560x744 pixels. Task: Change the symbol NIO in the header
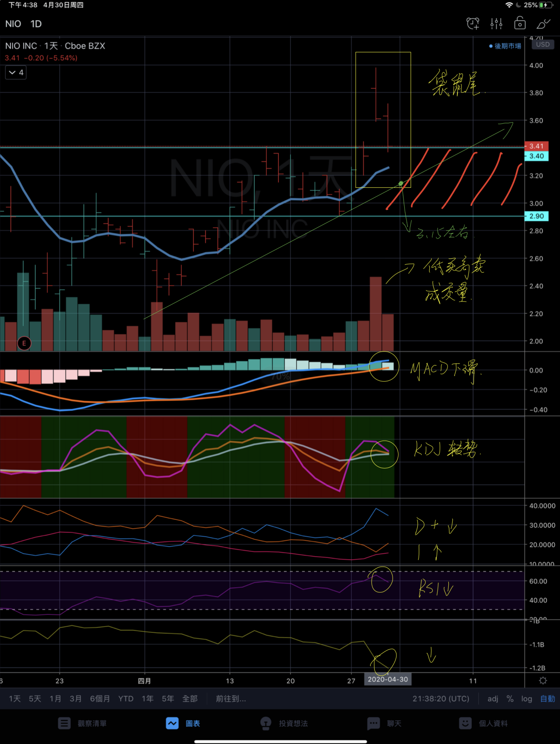pyautogui.click(x=13, y=24)
